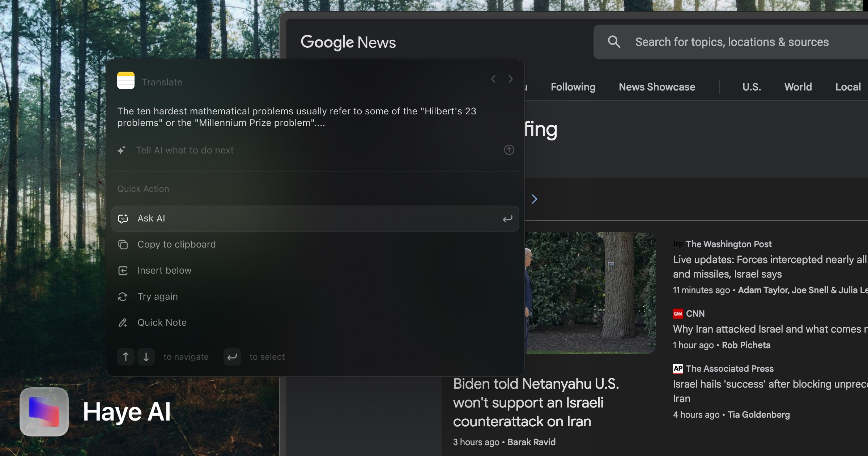Click the Haye AI title text

[127, 412]
